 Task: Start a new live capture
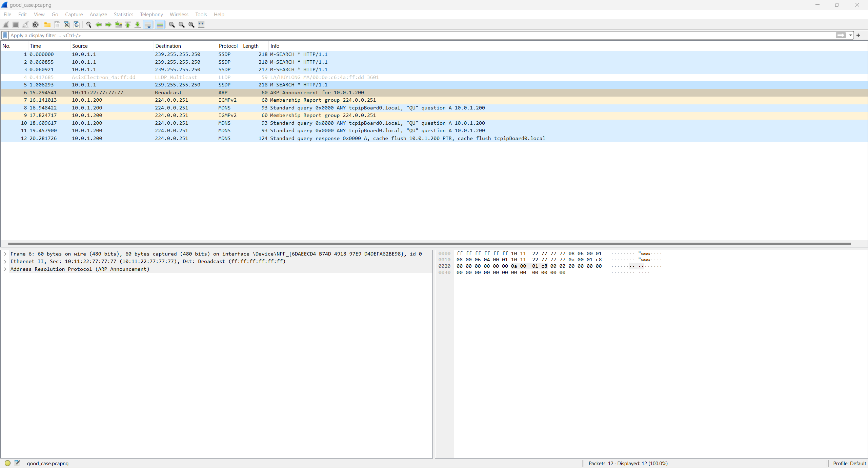[x=5, y=24]
